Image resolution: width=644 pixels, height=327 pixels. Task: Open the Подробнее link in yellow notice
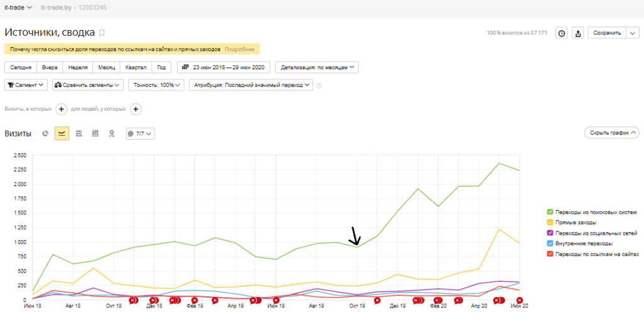[240, 49]
